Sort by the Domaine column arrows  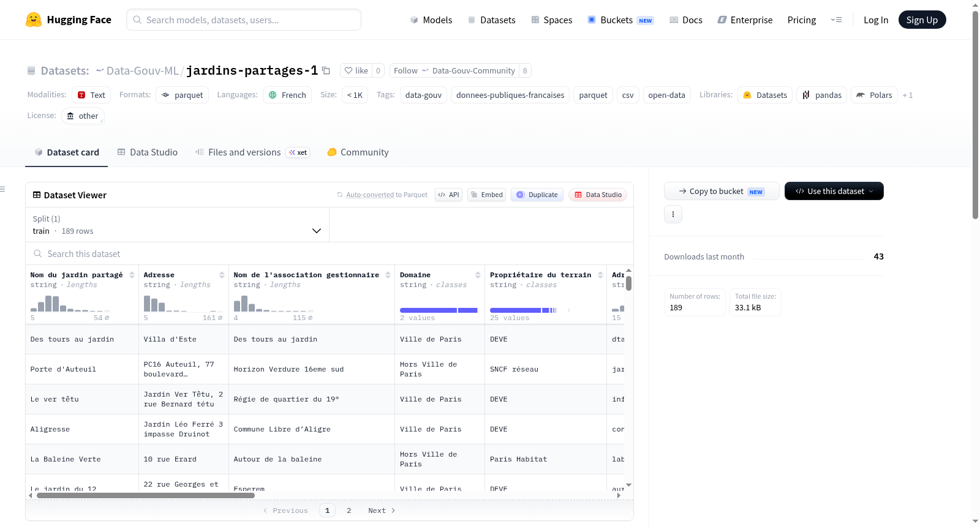(478, 275)
